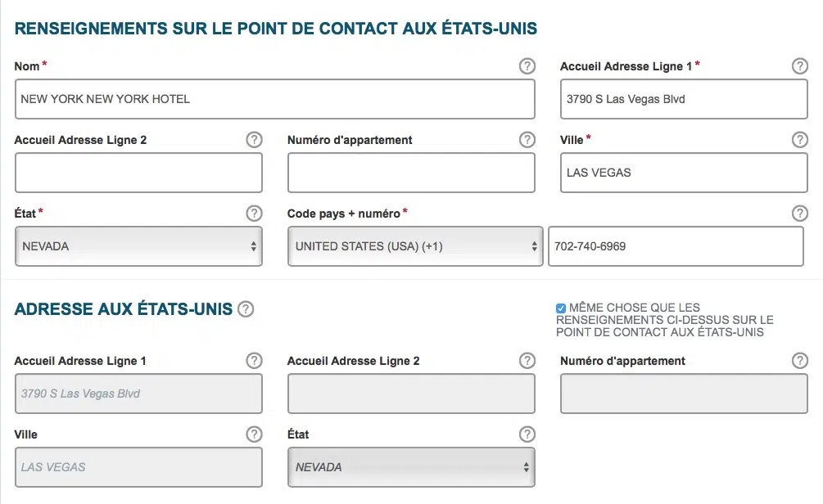Screen dimensions: 823x504
Task: Expand the UNITED STATES (USA) (+1) country code dropdown
Action: pyautogui.click(x=415, y=246)
